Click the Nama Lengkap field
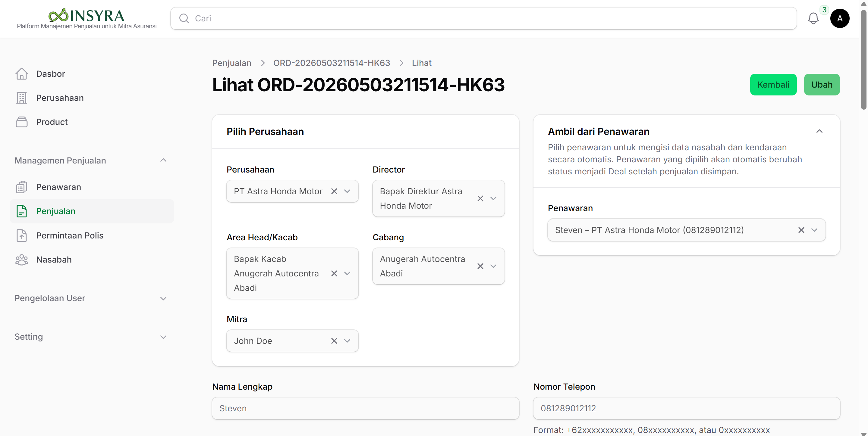 click(x=365, y=408)
